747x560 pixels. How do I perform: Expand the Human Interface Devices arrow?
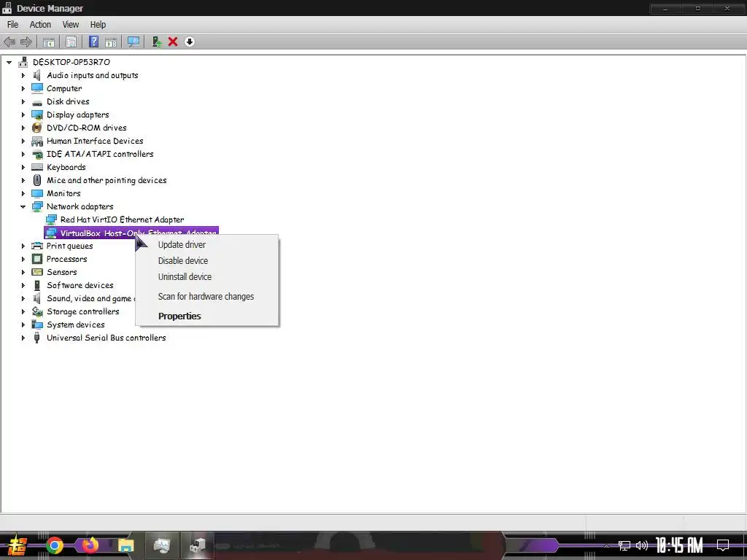(x=23, y=141)
